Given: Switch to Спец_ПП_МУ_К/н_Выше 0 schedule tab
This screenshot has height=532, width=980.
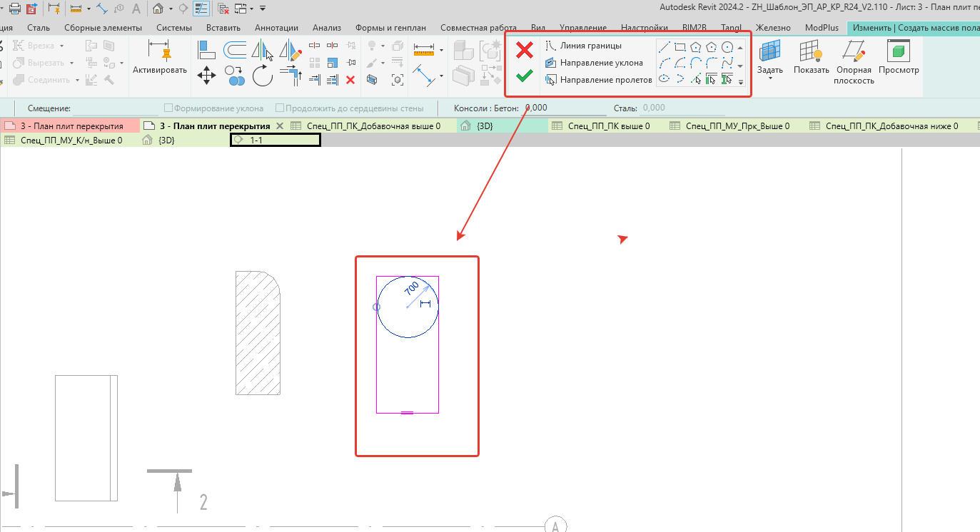Looking at the screenshot, I should coord(70,140).
